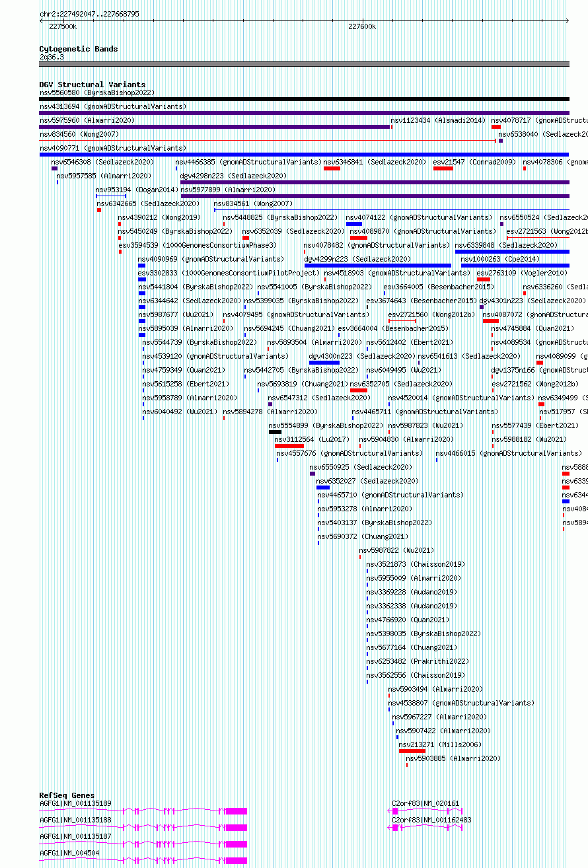Click the 227600k ruler tick label

(x=362, y=26)
